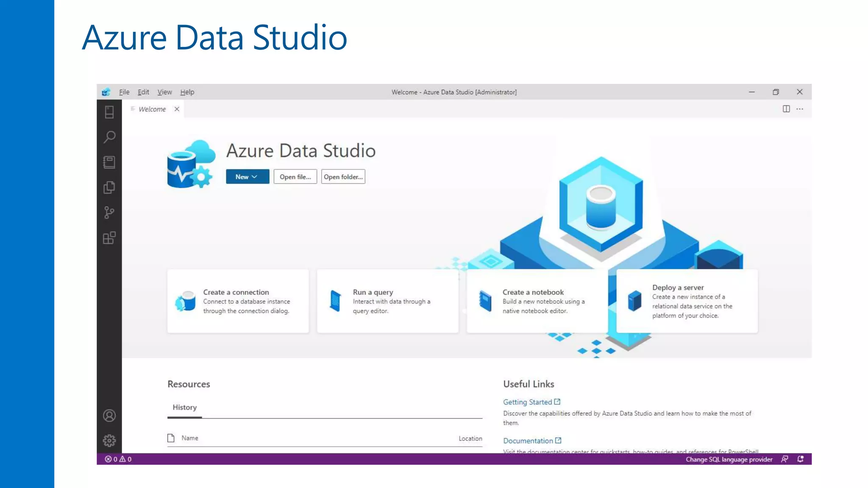Click the Azure Data Studio title bar logo
The image size is (868, 488).
pos(106,92)
